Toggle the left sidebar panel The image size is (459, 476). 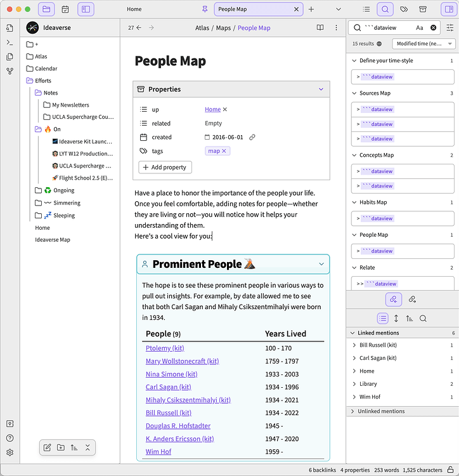[x=86, y=10]
